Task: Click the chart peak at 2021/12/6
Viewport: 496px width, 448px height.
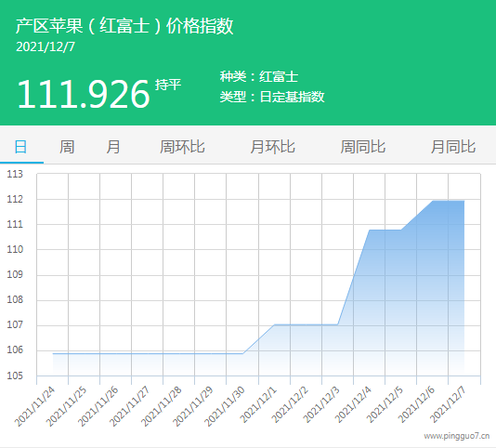Action: [x=433, y=201]
